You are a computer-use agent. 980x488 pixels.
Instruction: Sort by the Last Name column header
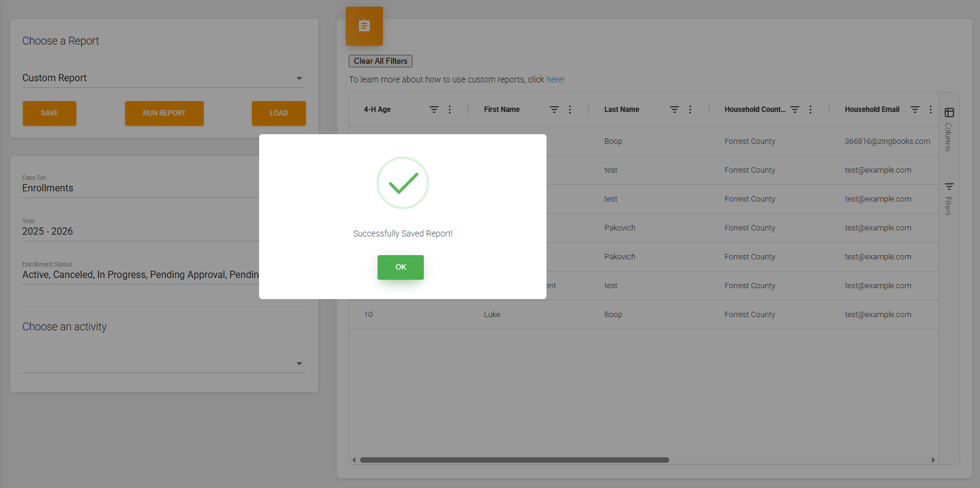tap(621, 110)
